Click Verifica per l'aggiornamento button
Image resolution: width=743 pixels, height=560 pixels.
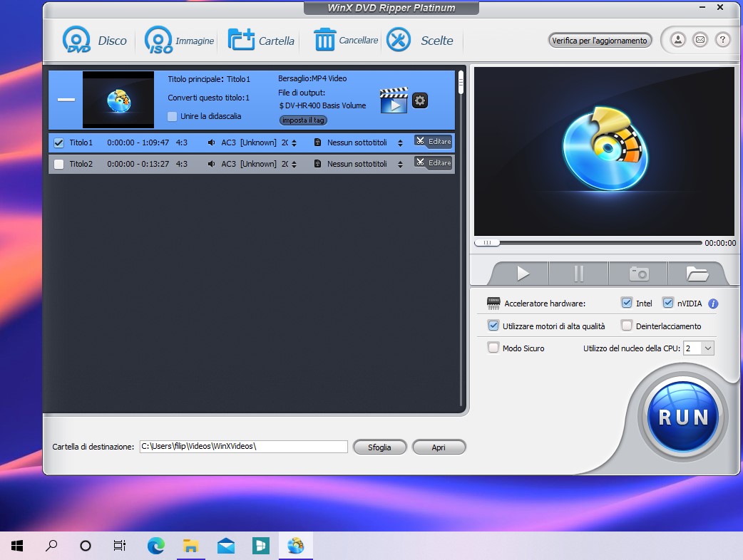(x=600, y=40)
